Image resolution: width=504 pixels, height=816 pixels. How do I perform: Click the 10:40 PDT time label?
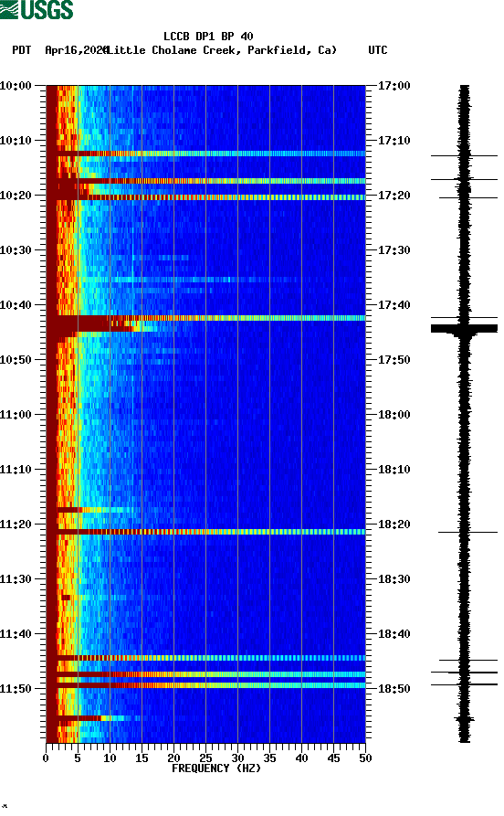coord(16,305)
